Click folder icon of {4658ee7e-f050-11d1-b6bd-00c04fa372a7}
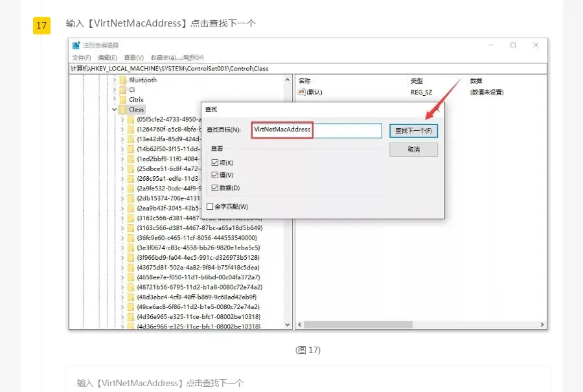The image size is (583, 392). (x=131, y=277)
